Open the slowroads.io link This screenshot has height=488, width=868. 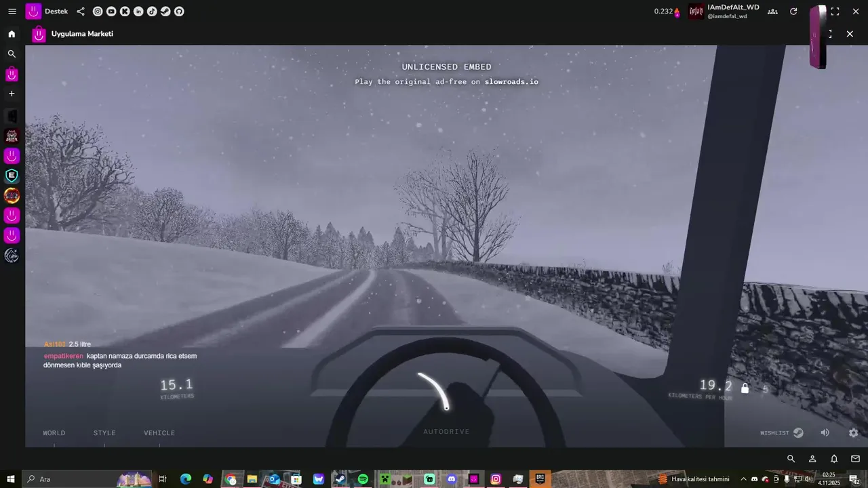511,82
